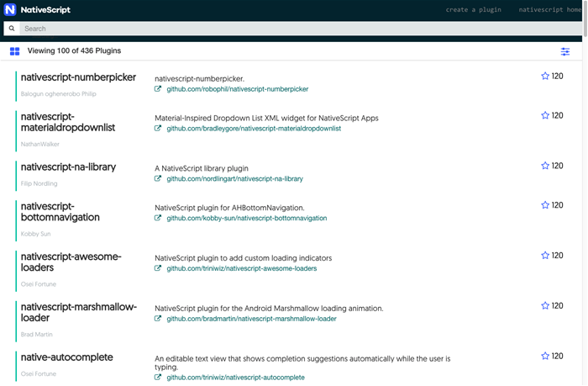
Task: Open github.com/bradleygore/nativescript-materialdropdownlist link
Action: pos(254,129)
